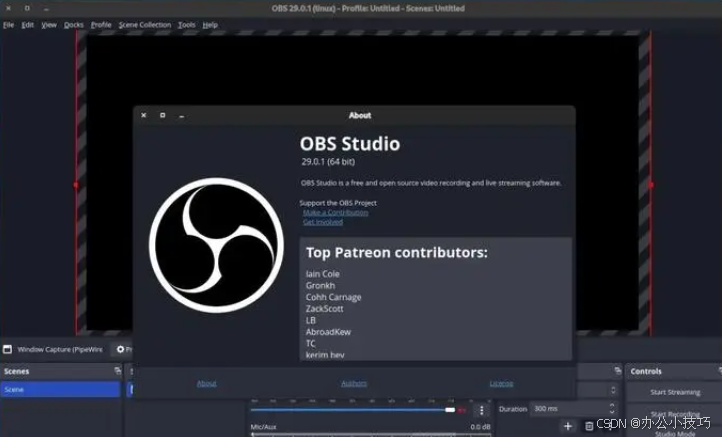Viewport: 722px width, 437px height.
Task: Click the '29.0.1 (64 bit)' version text
Action: (x=328, y=162)
